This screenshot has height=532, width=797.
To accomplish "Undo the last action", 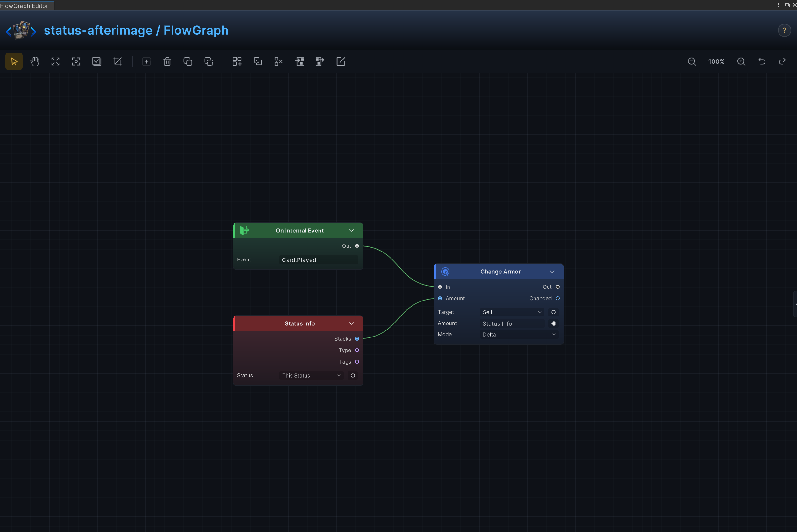I will (x=762, y=61).
